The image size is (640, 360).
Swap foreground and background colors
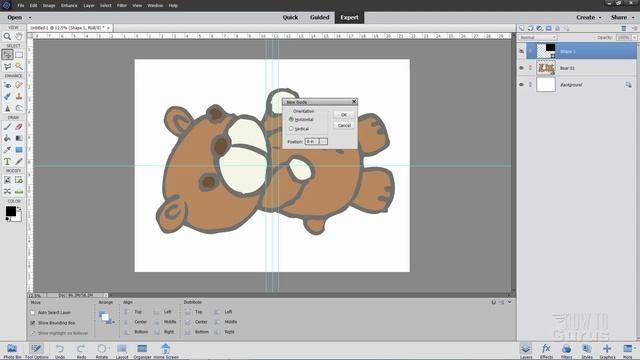pos(19,209)
